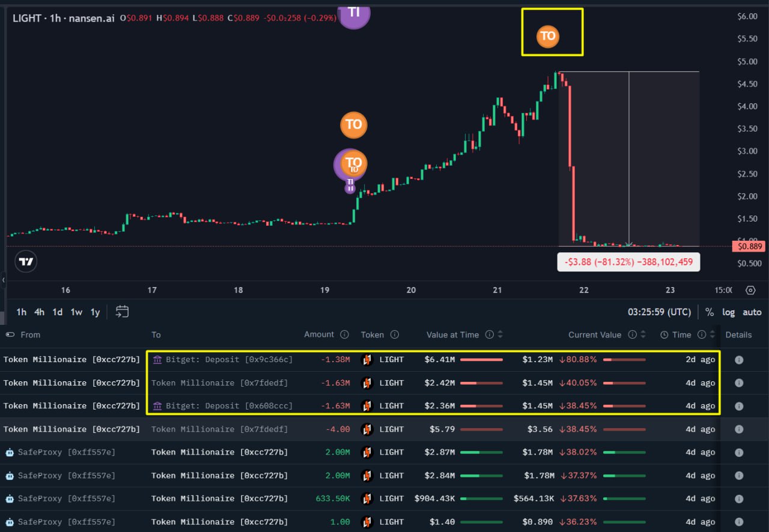Switch chart range to 4h
This screenshot has width=769, height=532.
(39, 312)
